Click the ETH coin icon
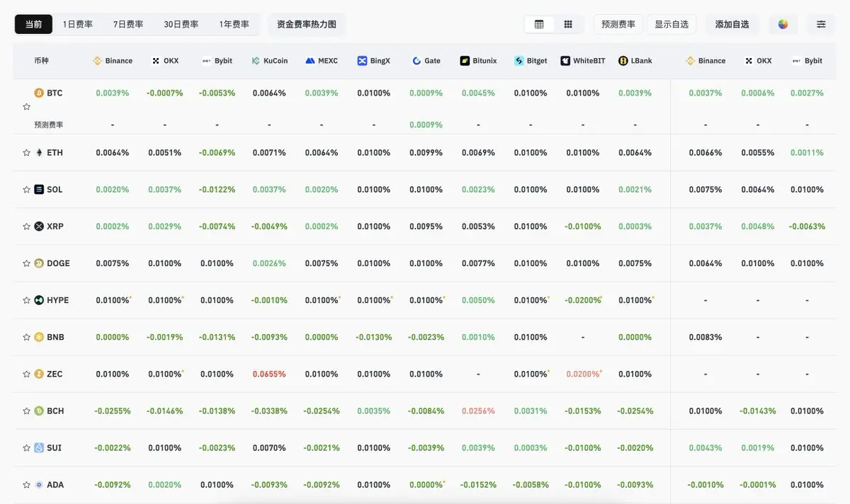The image size is (850, 504). point(39,152)
